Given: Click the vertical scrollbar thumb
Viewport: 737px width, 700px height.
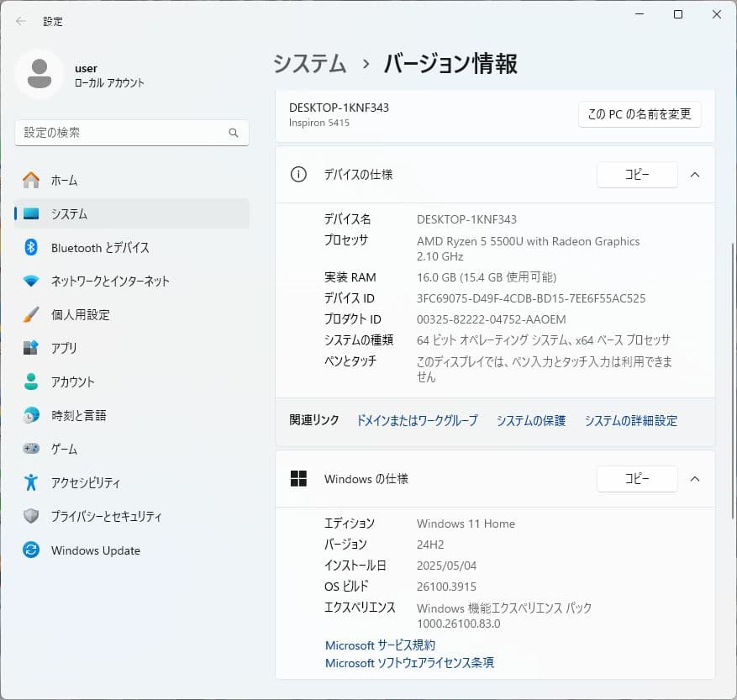Looking at the screenshot, I should pos(732,381).
